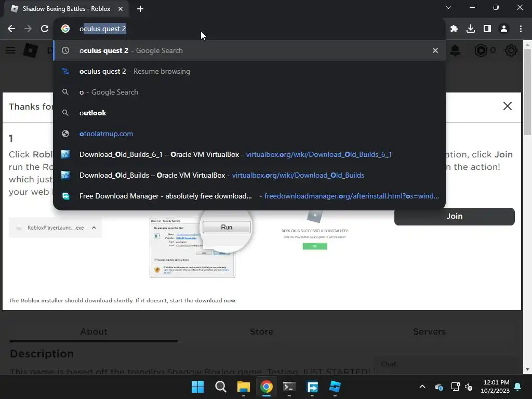
Task: Click the Join button
Action: tap(454, 216)
